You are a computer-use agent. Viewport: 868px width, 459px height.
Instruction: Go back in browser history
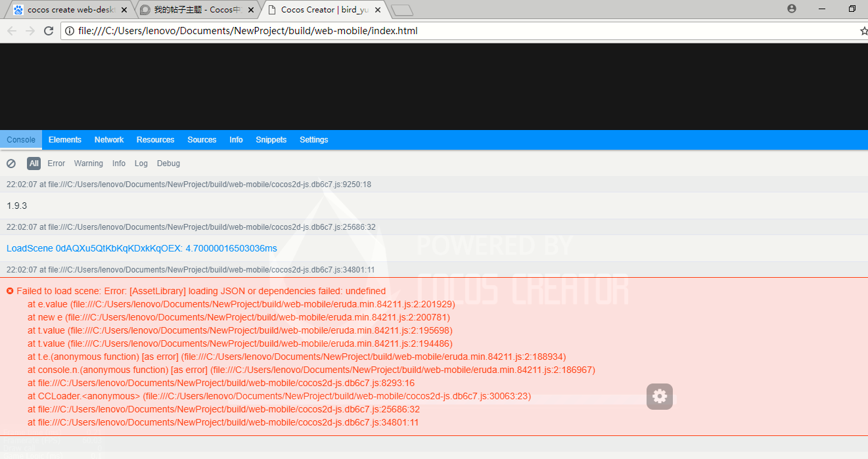12,31
